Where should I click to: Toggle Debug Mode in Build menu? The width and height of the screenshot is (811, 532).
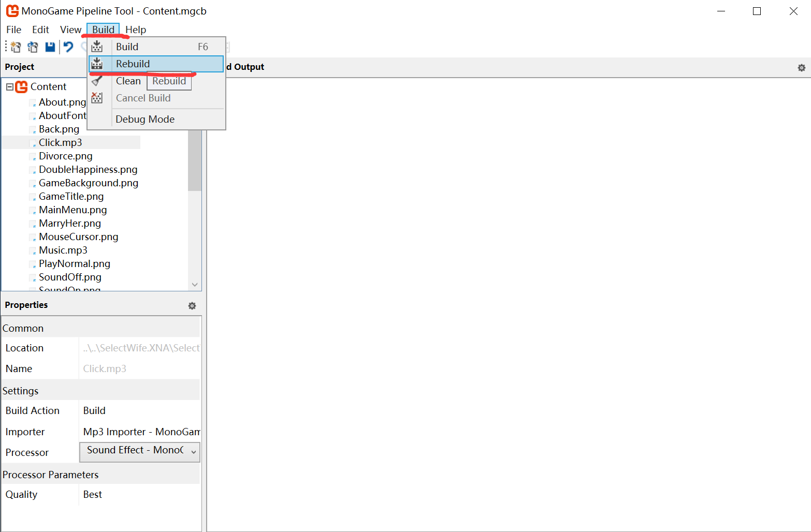145,119
